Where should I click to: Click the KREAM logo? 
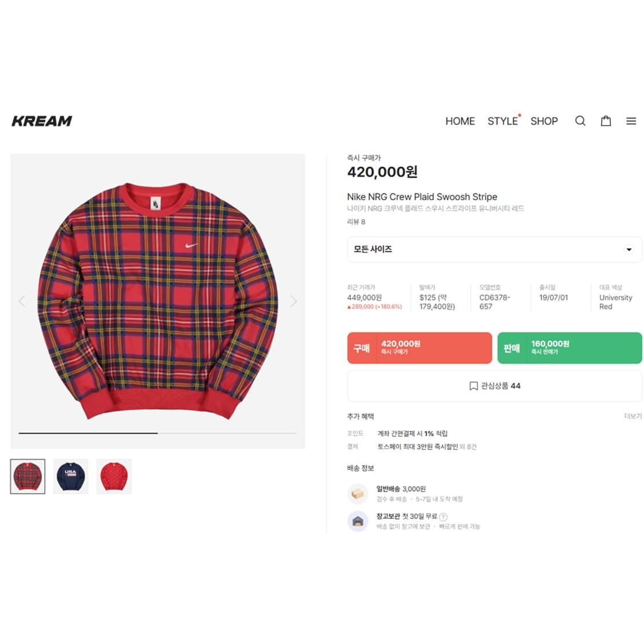[42, 121]
